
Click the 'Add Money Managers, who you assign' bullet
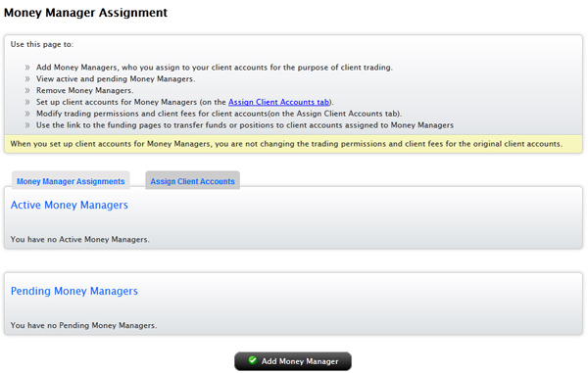214,68
